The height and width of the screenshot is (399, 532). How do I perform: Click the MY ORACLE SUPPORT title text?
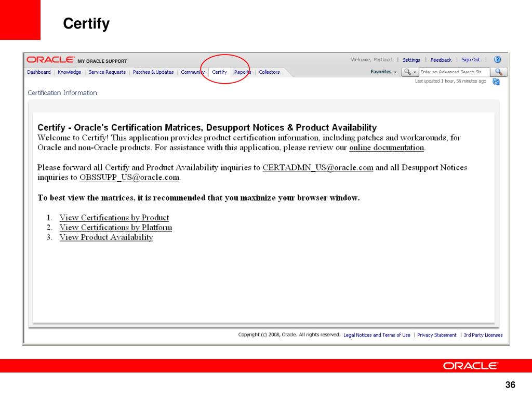click(x=102, y=61)
